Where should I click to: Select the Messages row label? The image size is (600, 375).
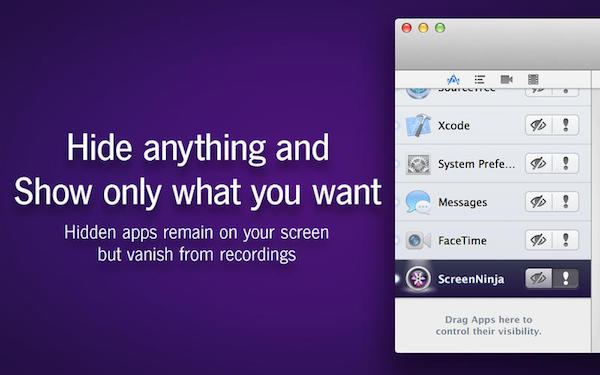point(463,202)
